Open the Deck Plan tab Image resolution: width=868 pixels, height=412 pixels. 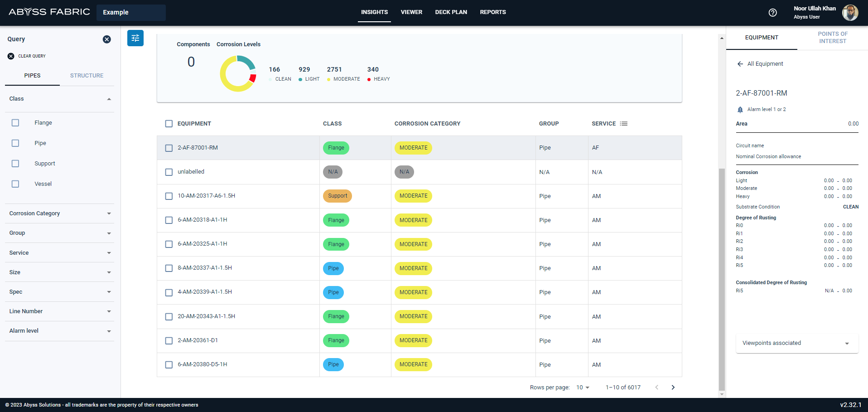pos(451,12)
